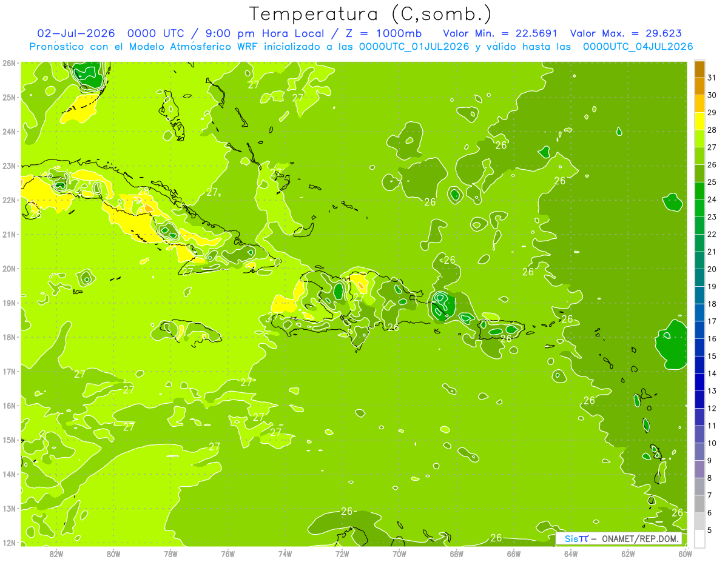
Task: Click latitude axis label '16N'
Action: click(x=9, y=406)
